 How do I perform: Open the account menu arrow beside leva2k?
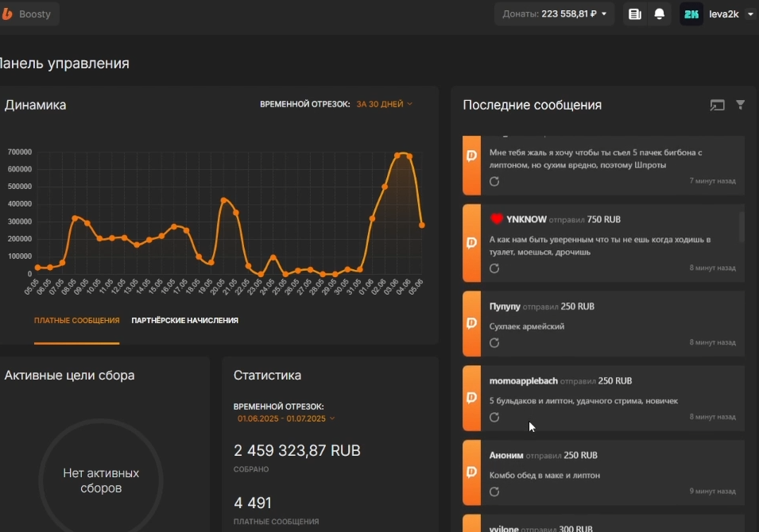click(750, 14)
